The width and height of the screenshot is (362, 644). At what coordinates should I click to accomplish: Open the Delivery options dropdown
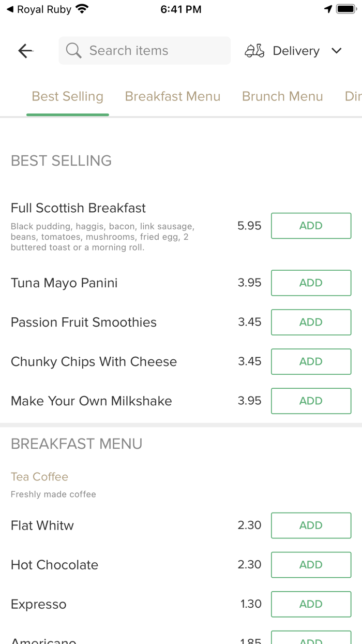coord(336,51)
